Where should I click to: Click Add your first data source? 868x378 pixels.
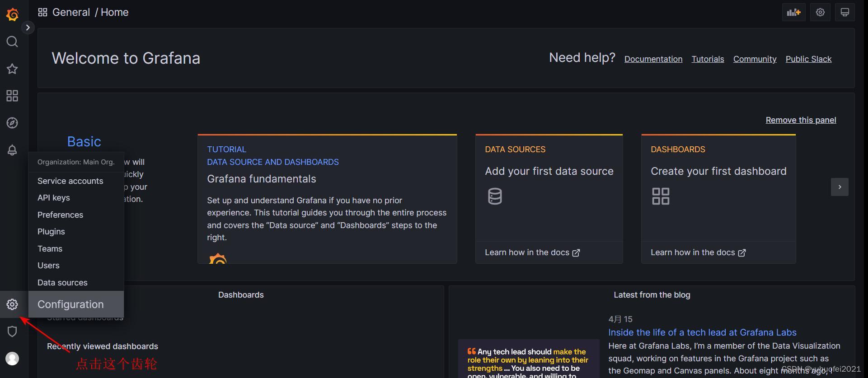tap(549, 171)
